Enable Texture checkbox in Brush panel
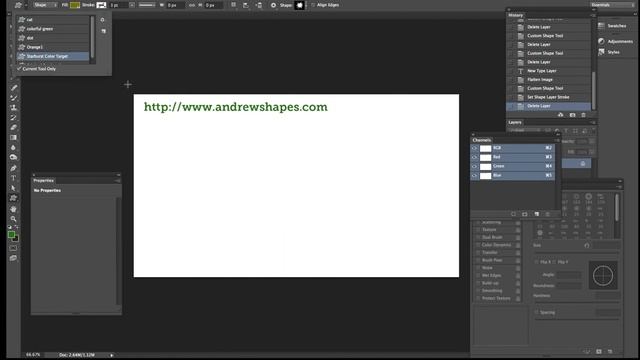The image size is (640, 360). point(478,230)
